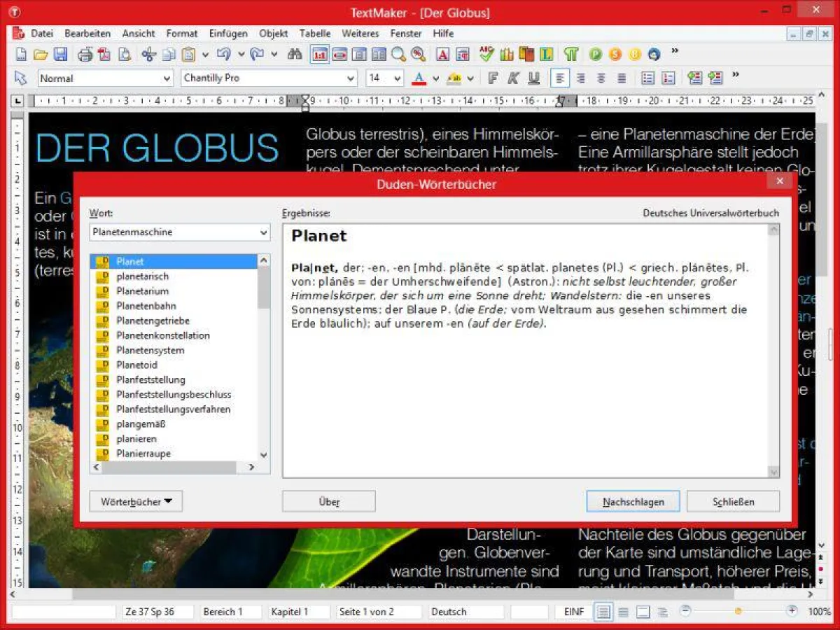Click the Cut scissors icon

[148, 54]
